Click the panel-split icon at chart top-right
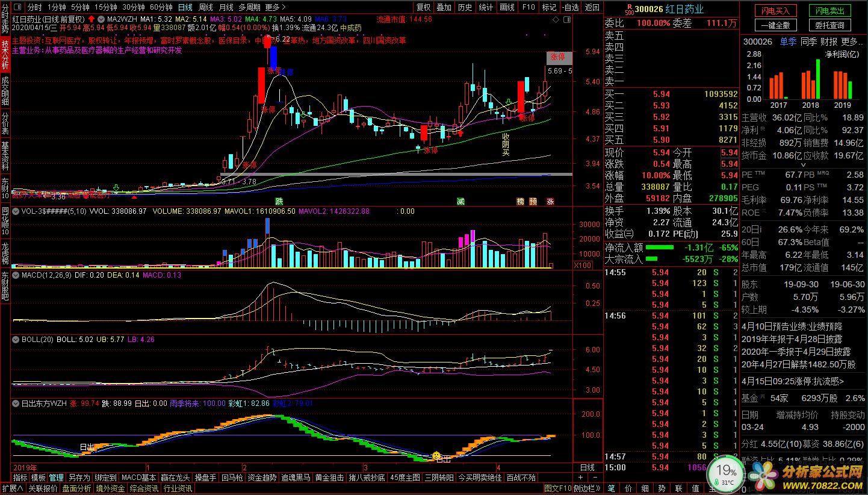 (x=566, y=19)
